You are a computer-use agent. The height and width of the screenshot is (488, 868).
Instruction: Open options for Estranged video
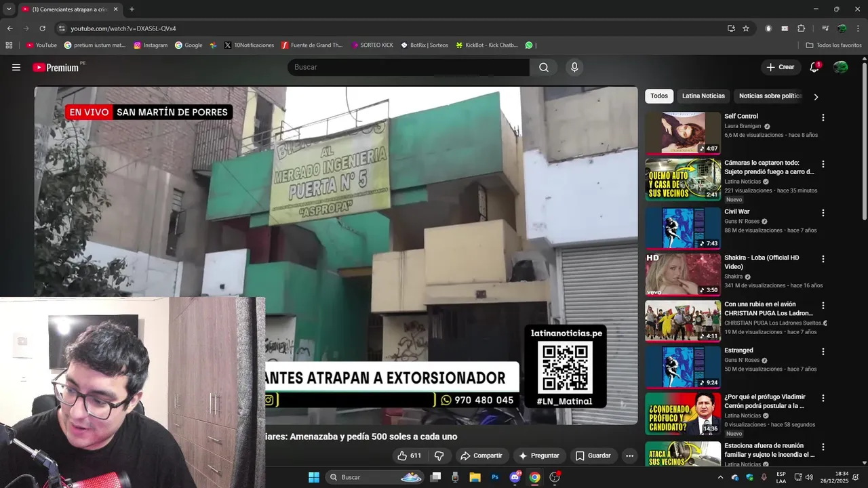pyautogui.click(x=823, y=352)
